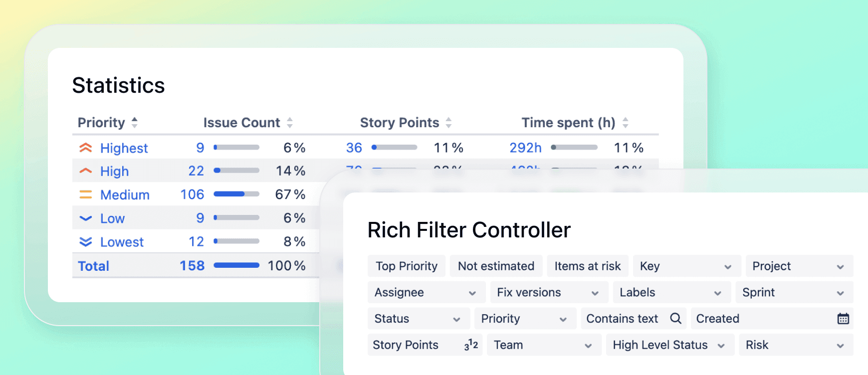Toggle the Top Priority quick filter
868x375 pixels.
[x=407, y=266]
